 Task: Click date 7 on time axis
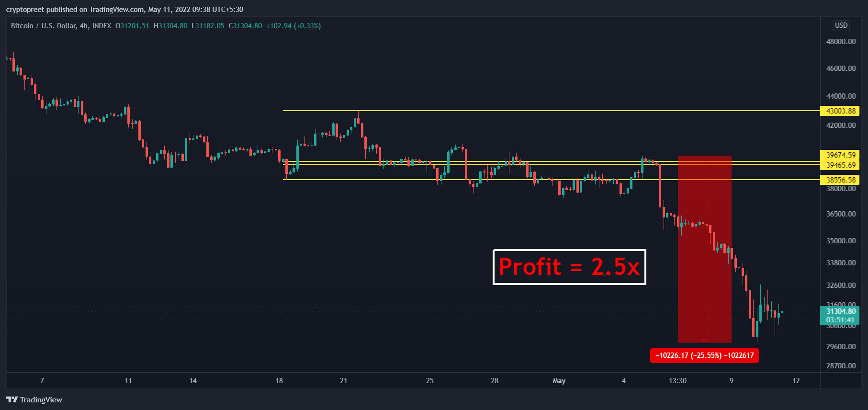click(x=42, y=381)
